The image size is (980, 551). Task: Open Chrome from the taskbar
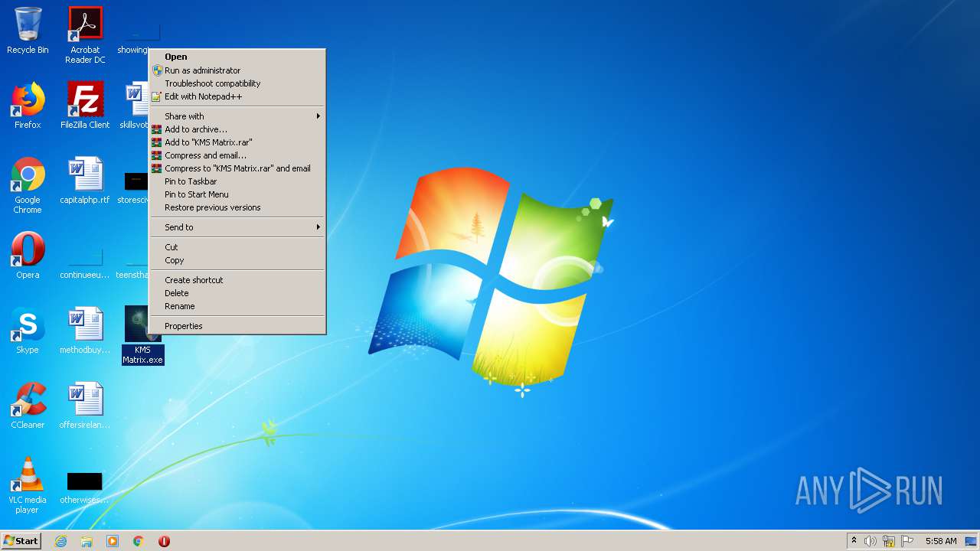pos(139,541)
